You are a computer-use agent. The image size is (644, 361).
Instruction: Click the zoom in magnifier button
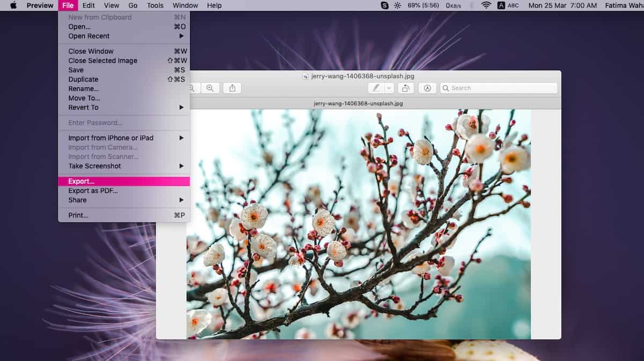pos(210,88)
